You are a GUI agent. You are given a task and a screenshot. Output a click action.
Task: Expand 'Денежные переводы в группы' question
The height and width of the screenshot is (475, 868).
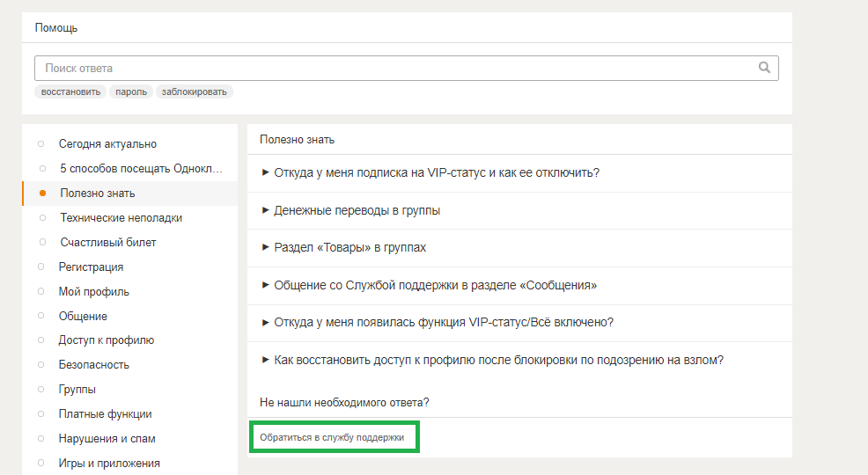[x=357, y=210]
